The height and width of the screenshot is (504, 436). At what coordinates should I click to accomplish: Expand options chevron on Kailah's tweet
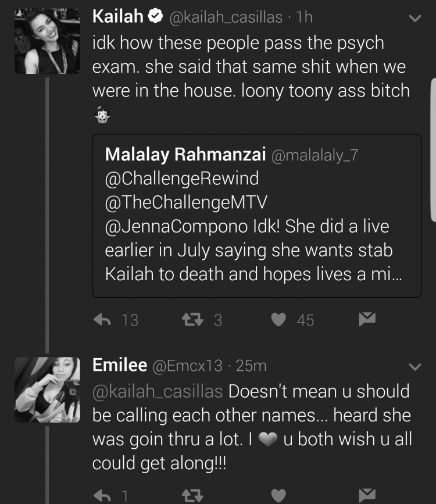[414, 18]
